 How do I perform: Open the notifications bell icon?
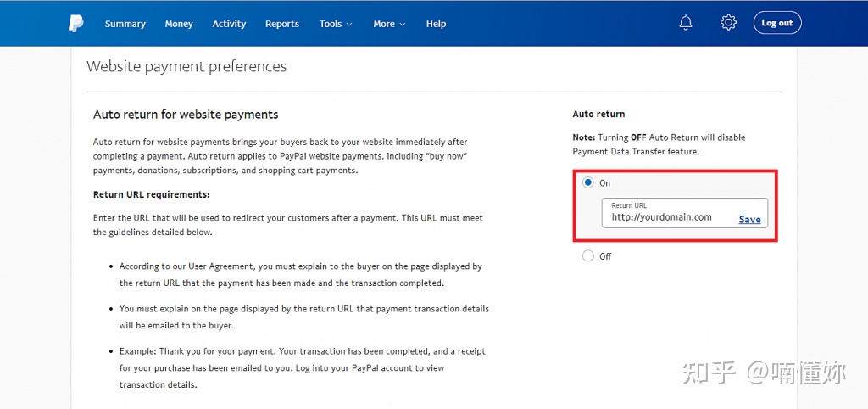[685, 23]
